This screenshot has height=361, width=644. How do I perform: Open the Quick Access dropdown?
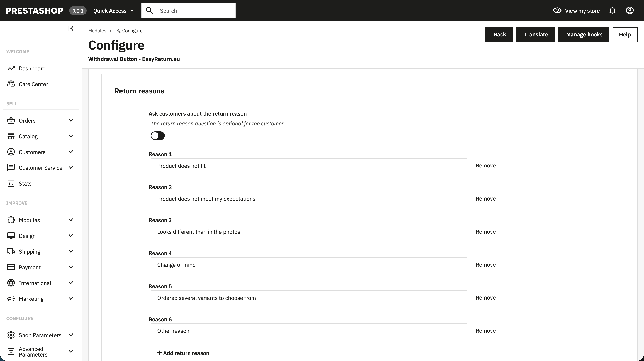[113, 11]
